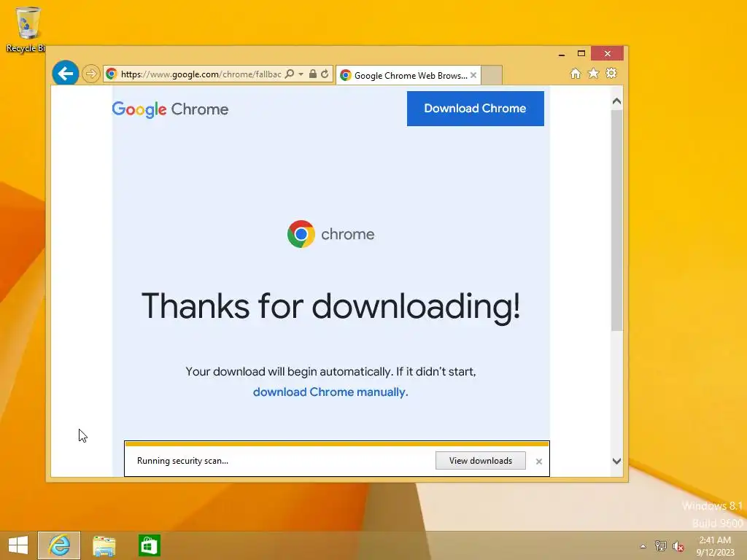747x560 pixels.
Task: Click the scroll down arrow
Action: [x=616, y=461]
